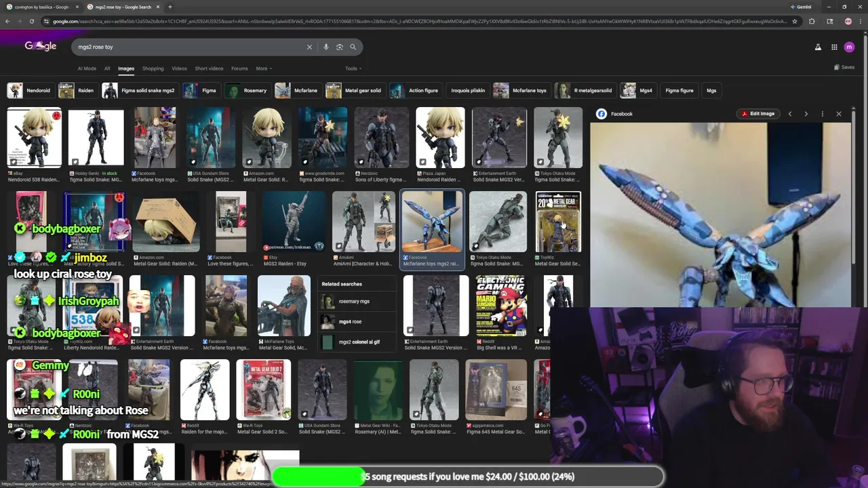Filter by the Figma figure chip
868x488 pixels.
679,90
